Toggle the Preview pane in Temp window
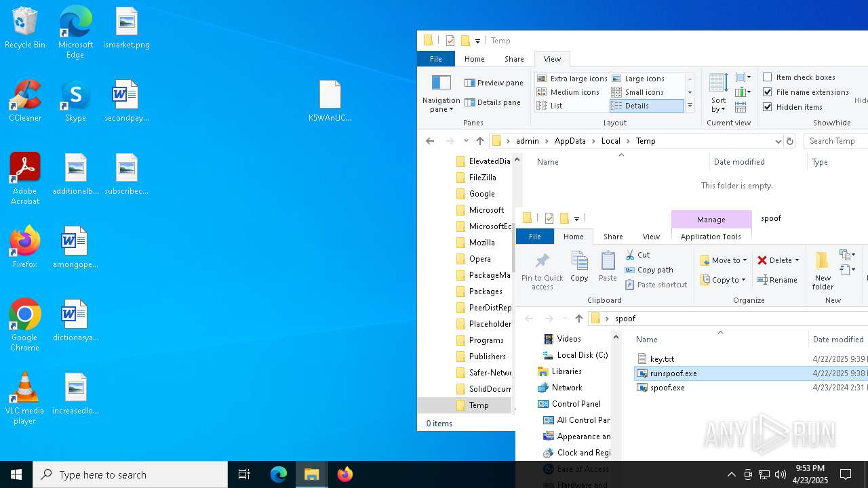 494,83
